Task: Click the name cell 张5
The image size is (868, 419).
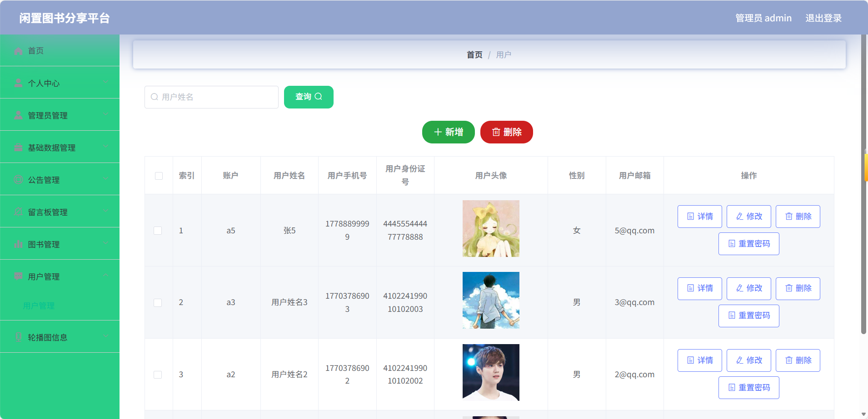Action: point(289,231)
